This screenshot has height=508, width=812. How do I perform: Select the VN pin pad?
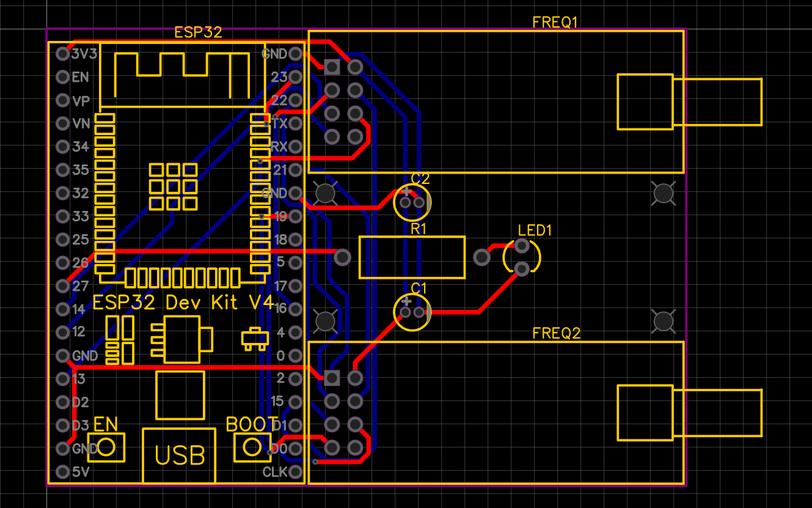(x=62, y=123)
